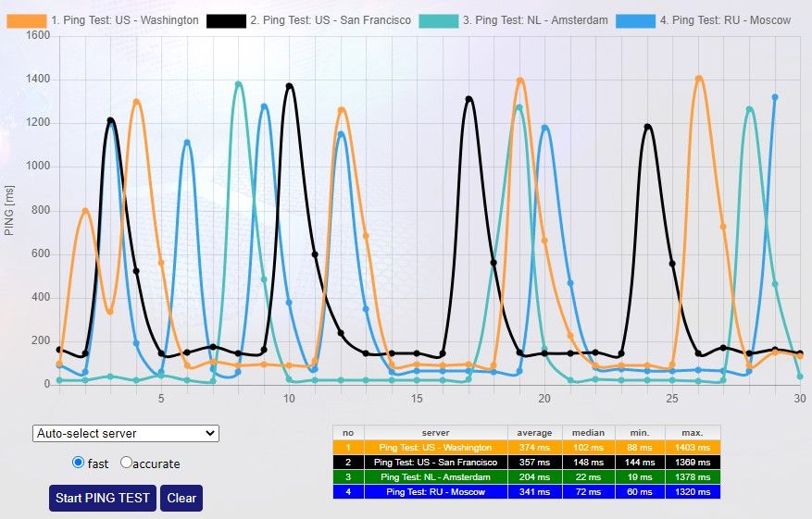
Task: Hide the Moscow series via legend label
Action: 731,19
